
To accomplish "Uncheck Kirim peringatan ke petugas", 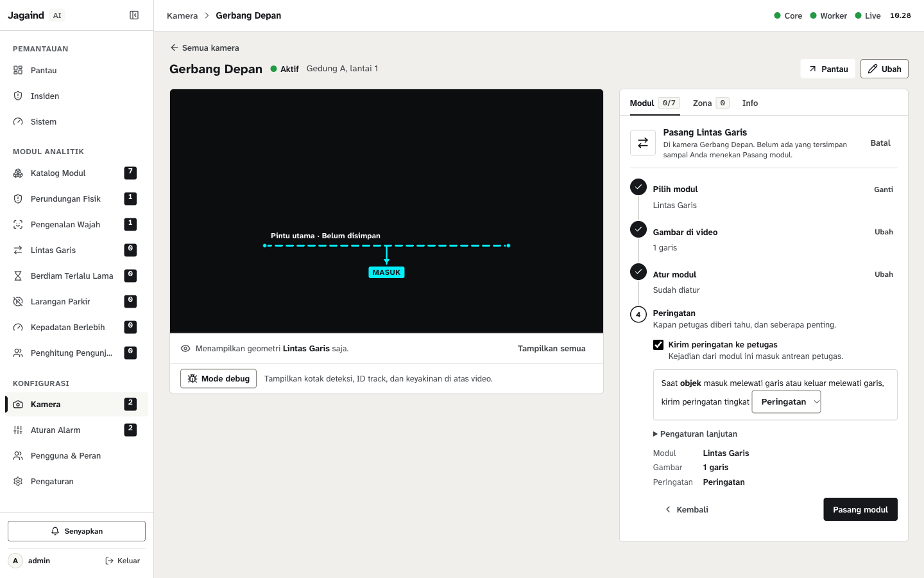I will click(658, 345).
